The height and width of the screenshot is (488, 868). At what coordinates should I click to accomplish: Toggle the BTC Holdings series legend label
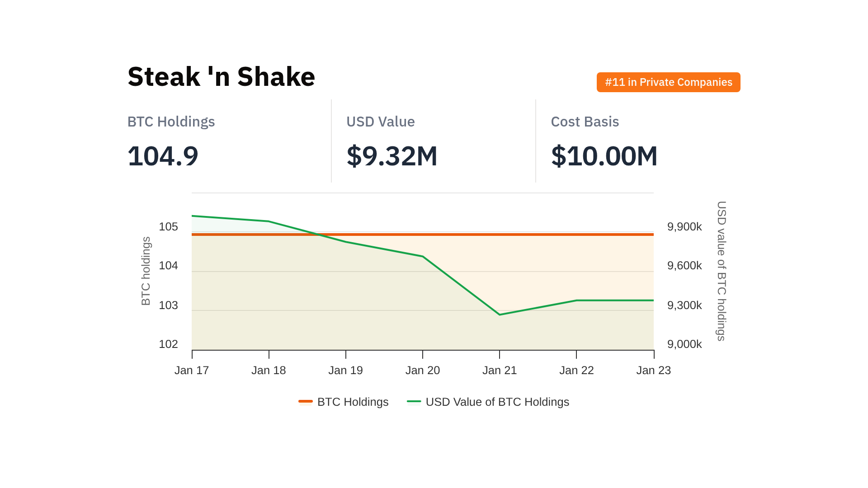tap(353, 402)
